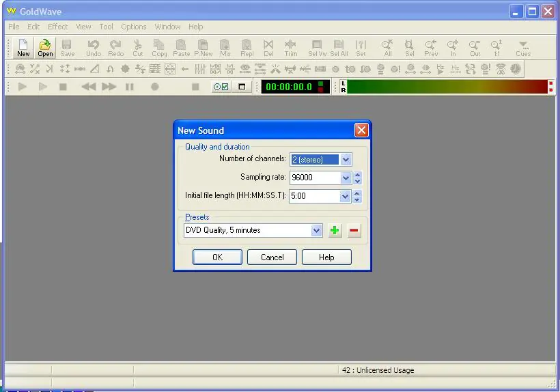
Task: Open the Options menu
Action: pyautogui.click(x=134, y=27)
